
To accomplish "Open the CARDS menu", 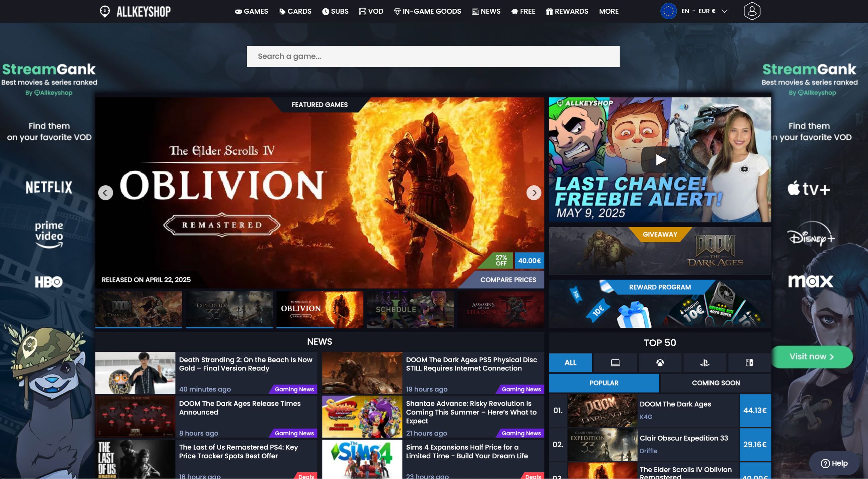I will coord(295,11).
